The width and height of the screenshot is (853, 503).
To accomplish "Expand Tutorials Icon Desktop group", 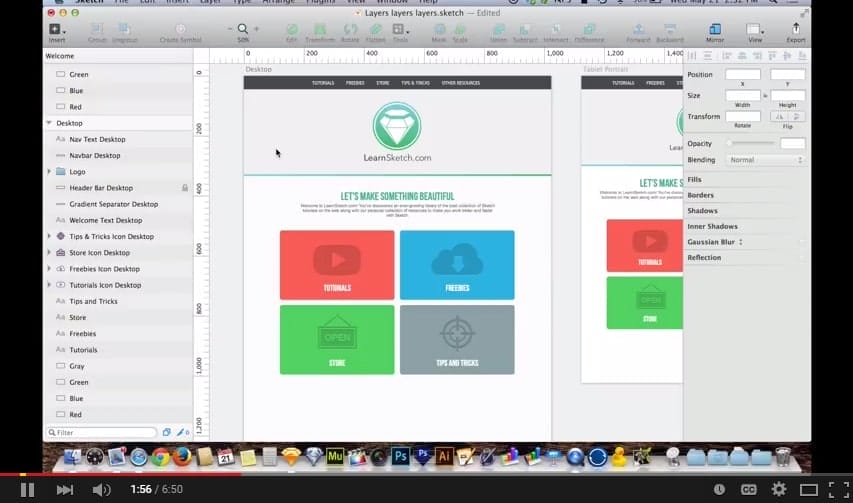I will (x=49, y=284).
